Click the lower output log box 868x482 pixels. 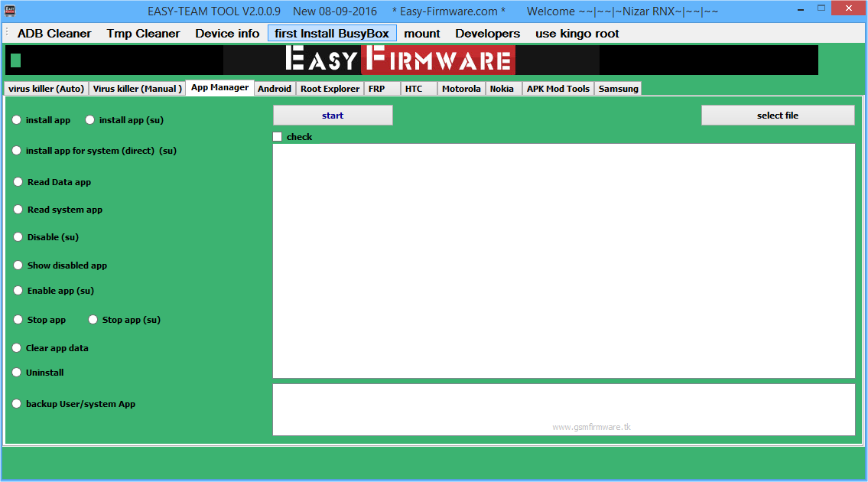click(564, 409)
